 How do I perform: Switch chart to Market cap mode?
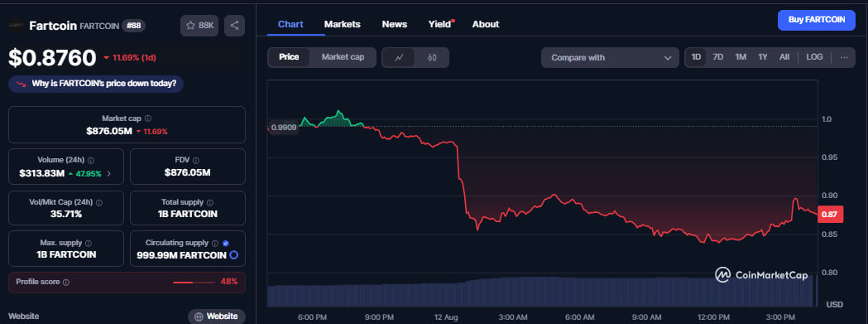tap(343, 57)
